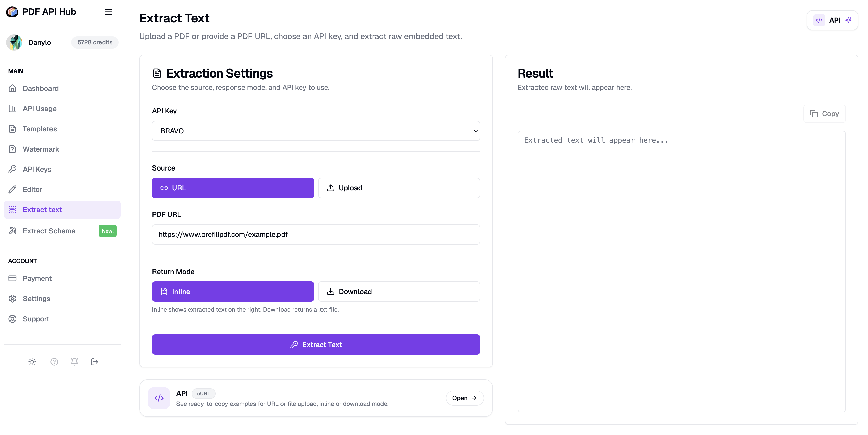Go to Dashboard in the sidebar
This screenshot has height=435, width=868.
pos(62,88)
